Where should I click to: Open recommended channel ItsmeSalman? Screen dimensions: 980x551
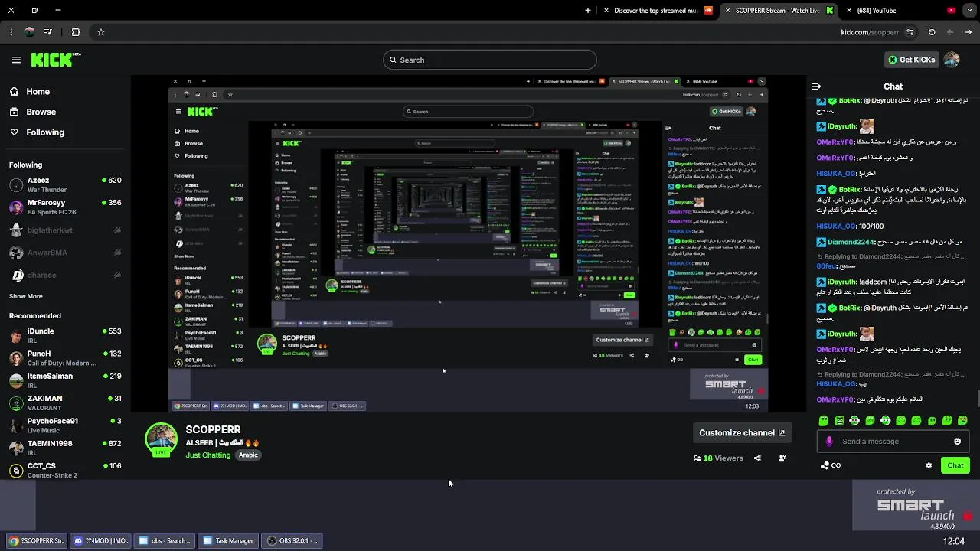(65, 380)
